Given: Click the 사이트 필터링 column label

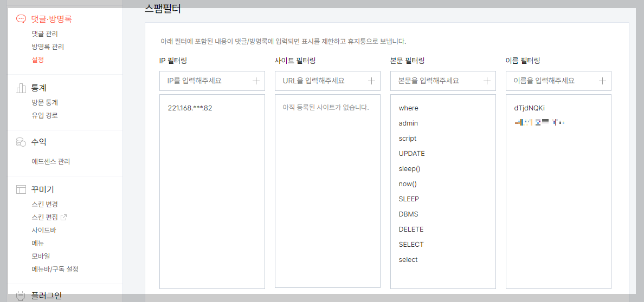Looking at the screenshot, I should (x=295, y=61).
